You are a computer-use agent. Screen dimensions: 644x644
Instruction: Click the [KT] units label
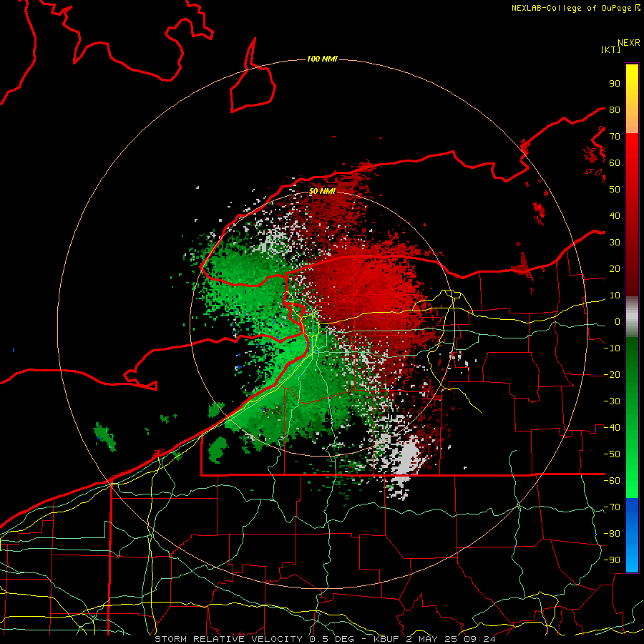point(610,49)
